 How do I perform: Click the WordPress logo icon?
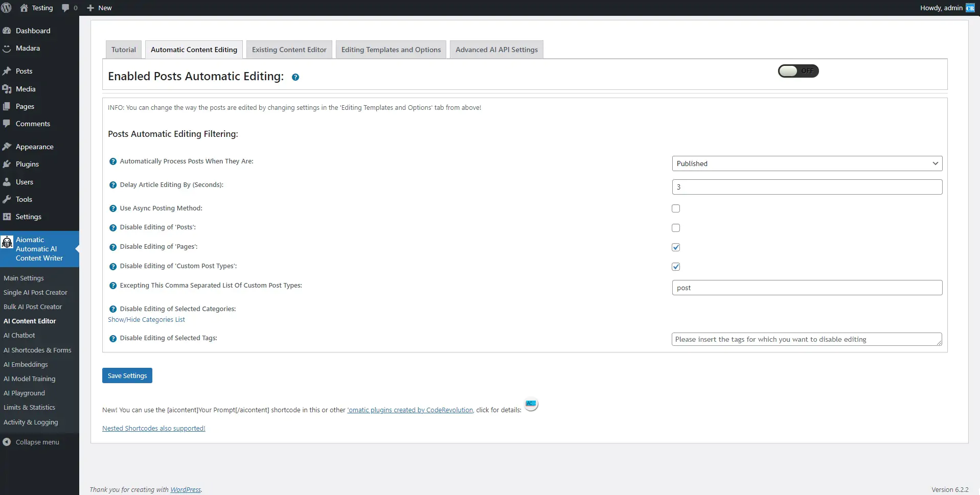7,8
